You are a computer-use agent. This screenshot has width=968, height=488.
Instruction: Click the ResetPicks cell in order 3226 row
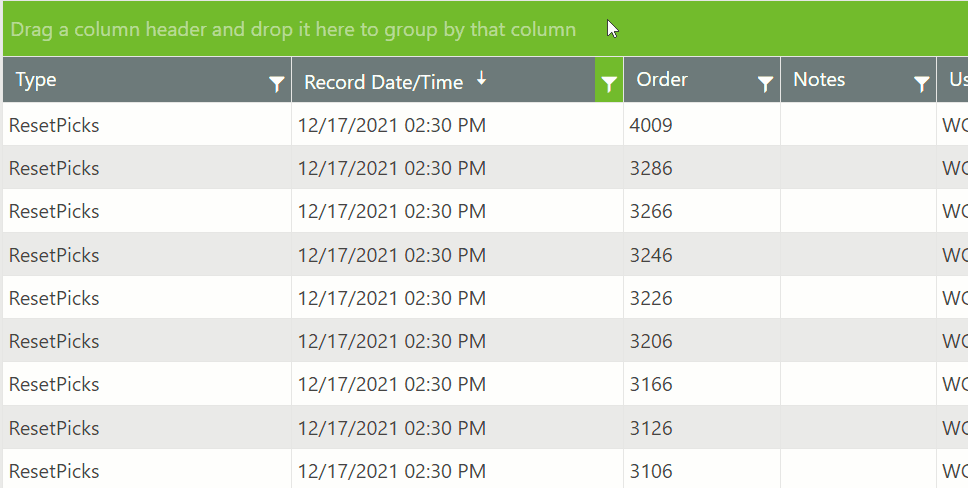(54, 298)
